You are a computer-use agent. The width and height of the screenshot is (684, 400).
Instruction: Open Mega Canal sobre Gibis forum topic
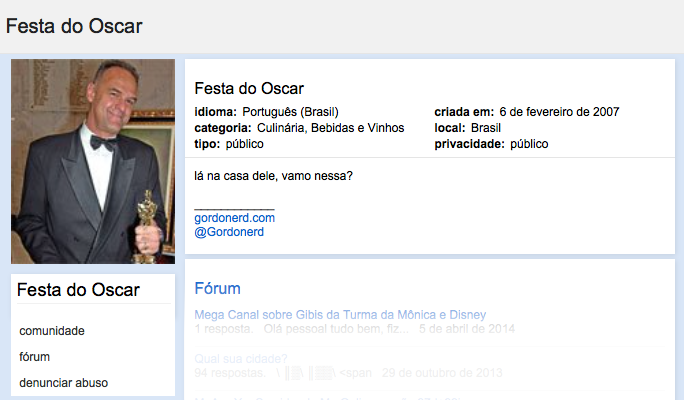340,315
